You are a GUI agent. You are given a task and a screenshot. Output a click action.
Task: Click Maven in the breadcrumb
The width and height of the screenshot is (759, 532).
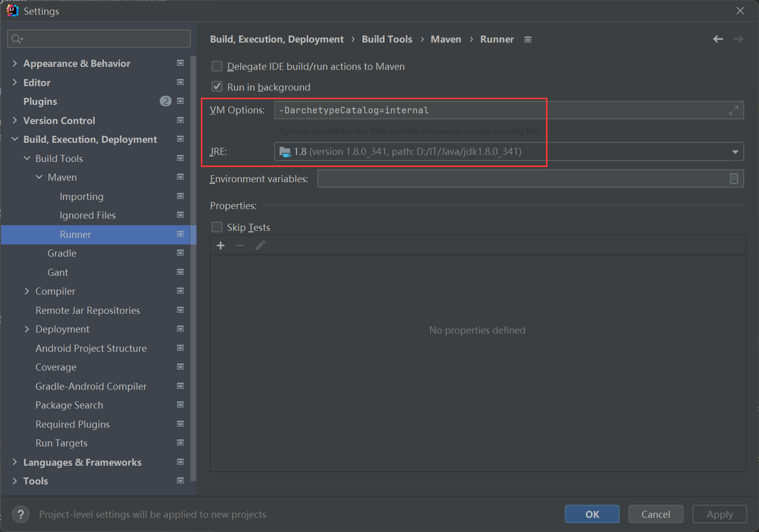(x=446, y=39)
